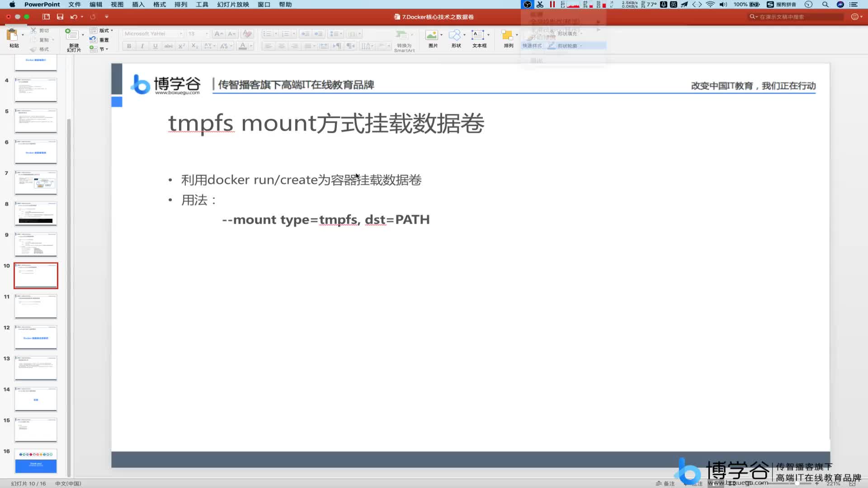Click the Save floppy disk icon

(60, 17)
